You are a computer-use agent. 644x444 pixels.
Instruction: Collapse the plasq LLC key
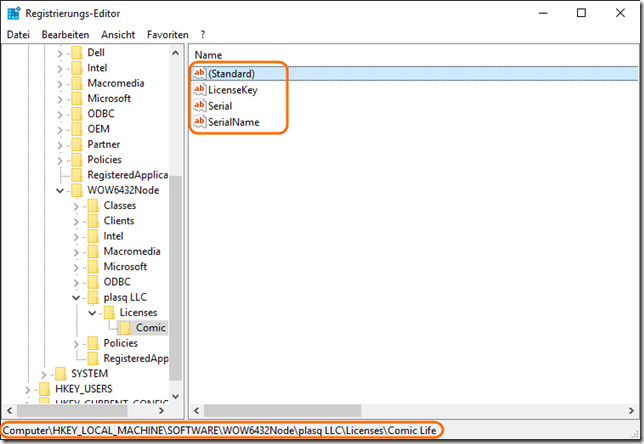(77, 297)
